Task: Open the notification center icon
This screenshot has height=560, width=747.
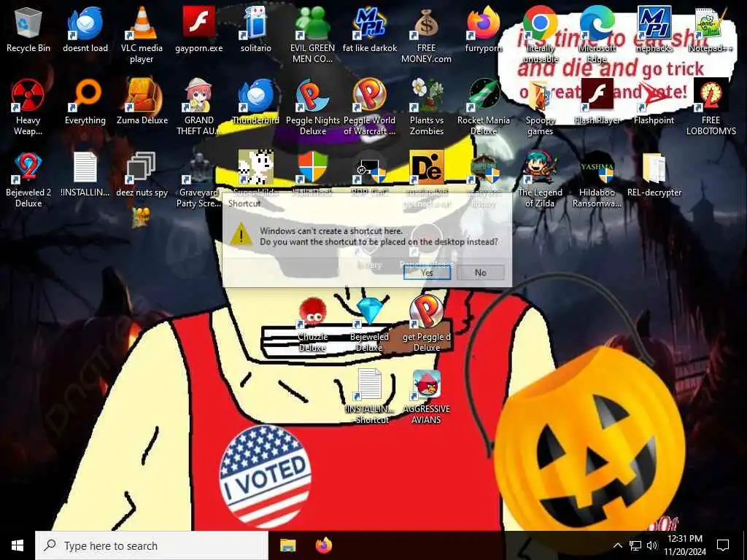Action: pos(723,545)
